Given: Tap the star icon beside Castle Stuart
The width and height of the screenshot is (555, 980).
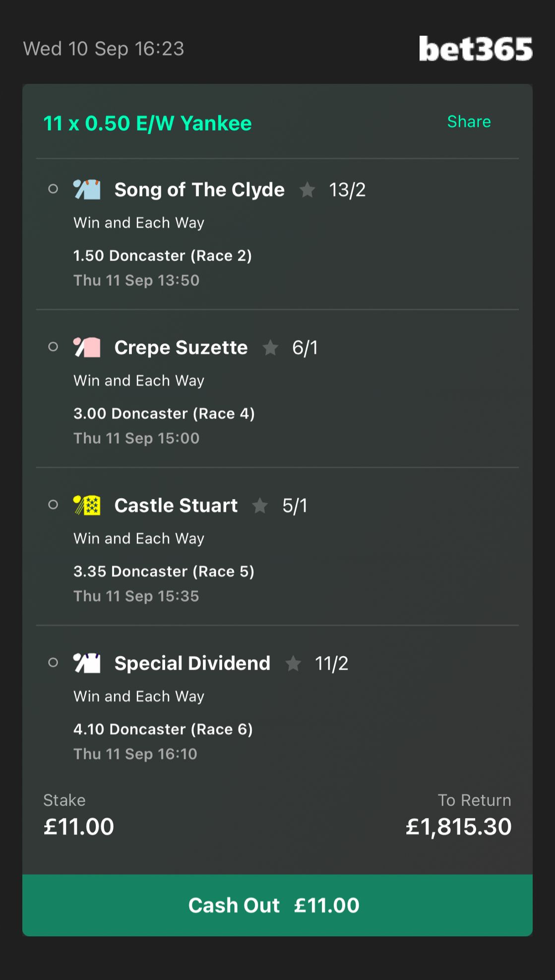Looking at the screenshot, I should [x=260, y=505].
